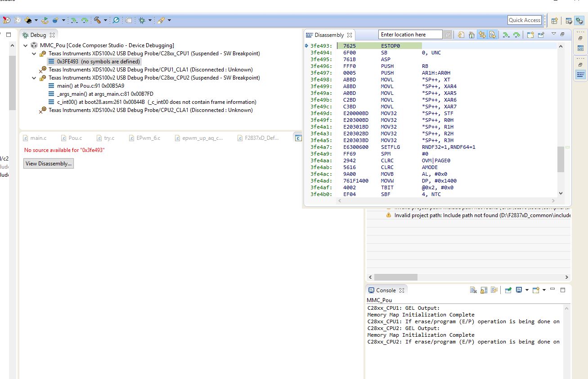Toggle Pin Console button
The image size is (588, 379).
(x=508, y=290)
